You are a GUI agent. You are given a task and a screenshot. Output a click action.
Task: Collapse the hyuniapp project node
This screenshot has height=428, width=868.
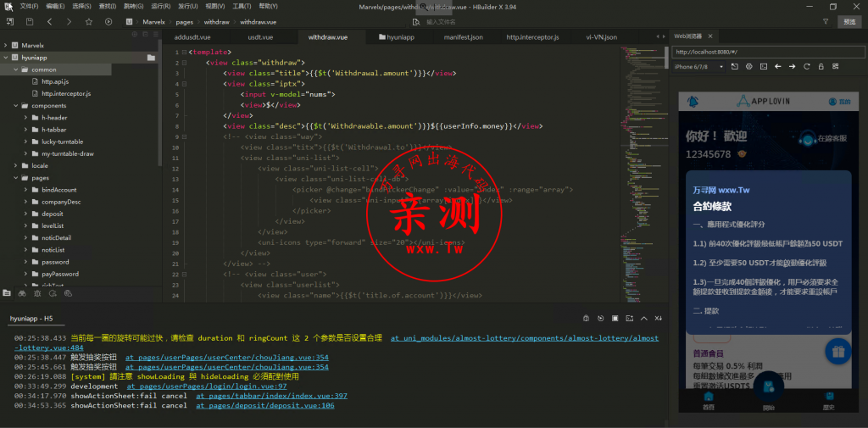point(6,58)
